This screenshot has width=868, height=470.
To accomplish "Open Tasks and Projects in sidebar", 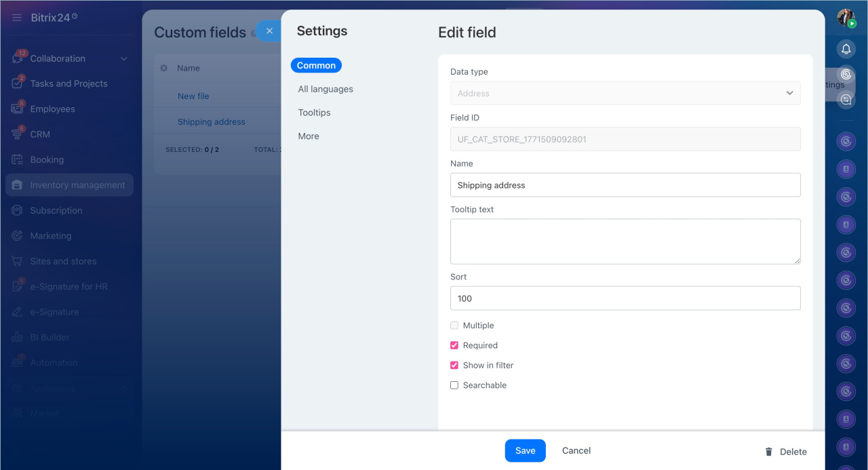I will click(x=68, y=83).
